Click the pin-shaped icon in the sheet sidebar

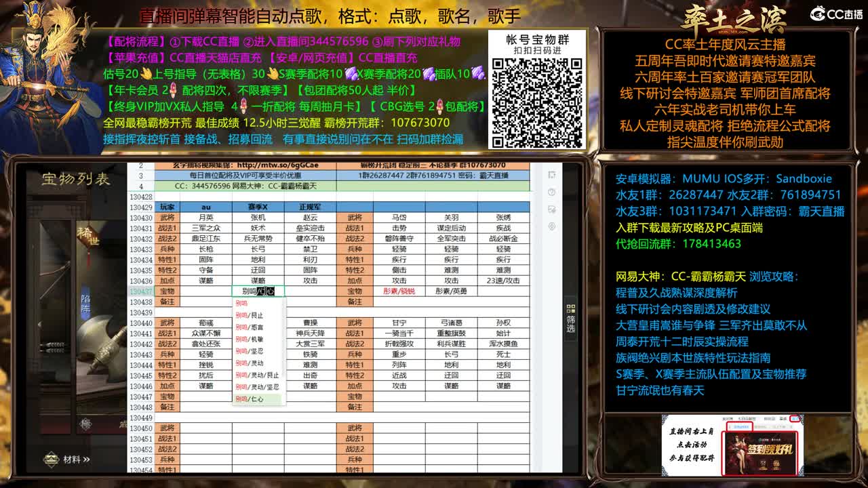551,226
